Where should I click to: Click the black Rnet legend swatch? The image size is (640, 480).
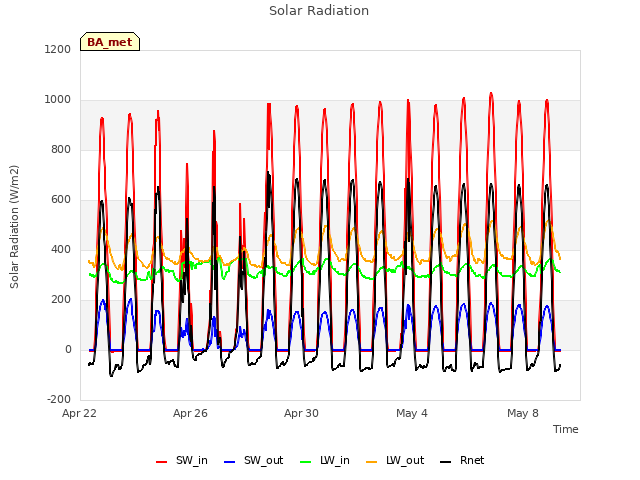(446, 462)
